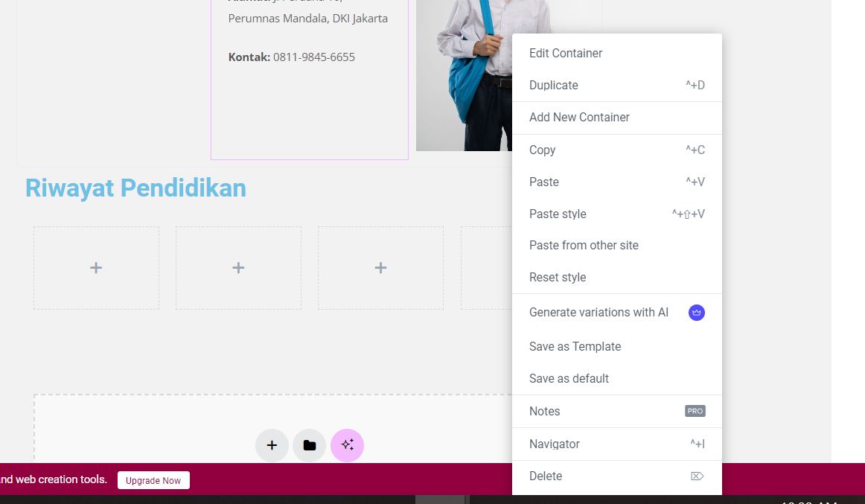Viewport: 865px width, 504px height.
Task: Click the black circular add-container plus icon
Action: tap(272, 444)
